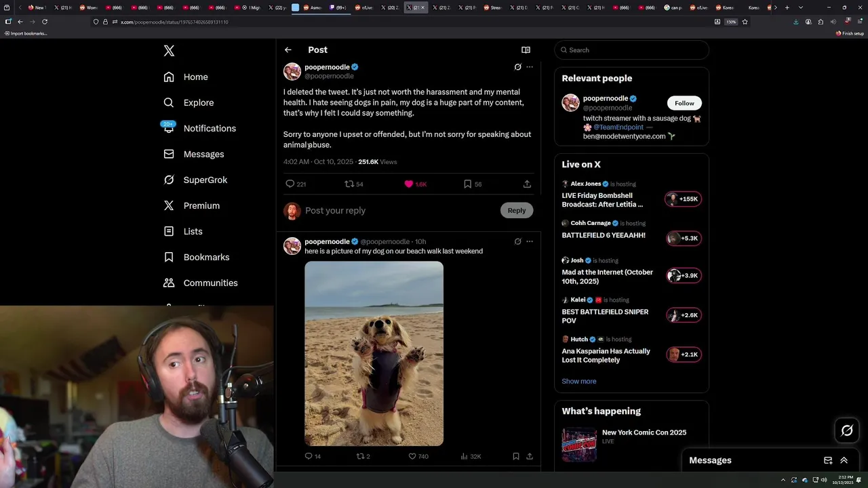
Task: Reply to dog photo tweet with 14 replies
Action: tap(313, 456)
